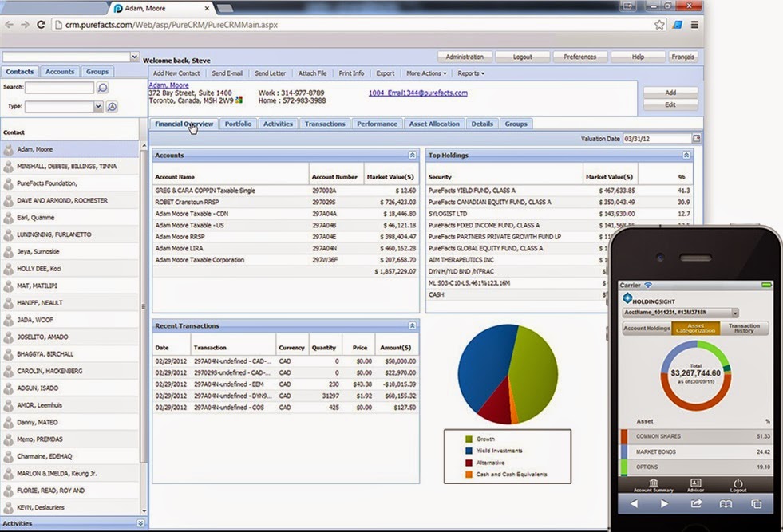
Task: Select contact HOLLY DEE, Koci in list
Action: (70, 269)
